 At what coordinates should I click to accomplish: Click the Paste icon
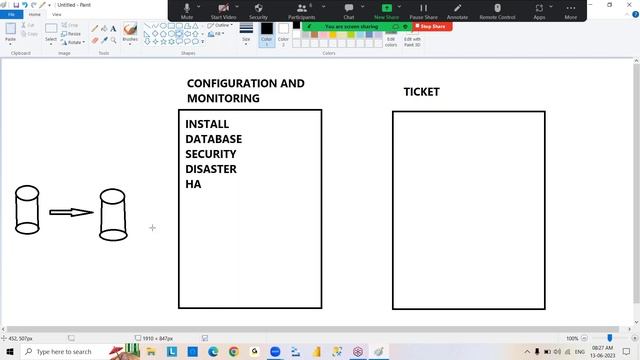pos(11,29)
